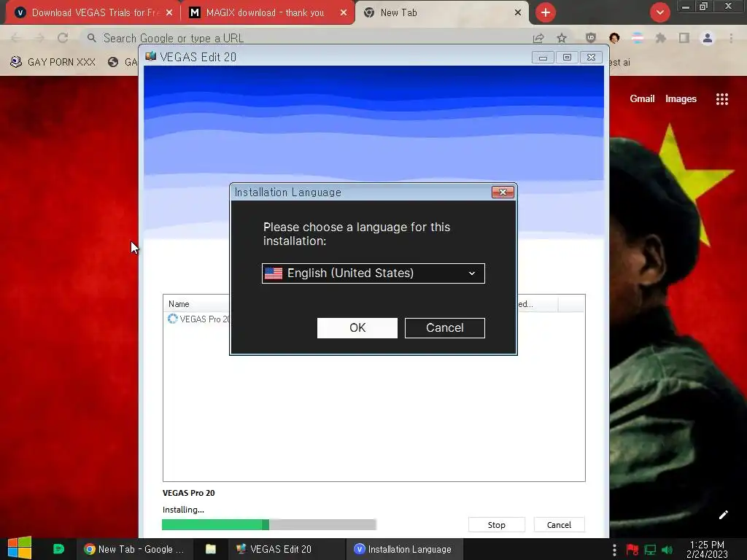Open the Windows Start button
The height and width of the screenshot is (560, 747).
(20, 548)
